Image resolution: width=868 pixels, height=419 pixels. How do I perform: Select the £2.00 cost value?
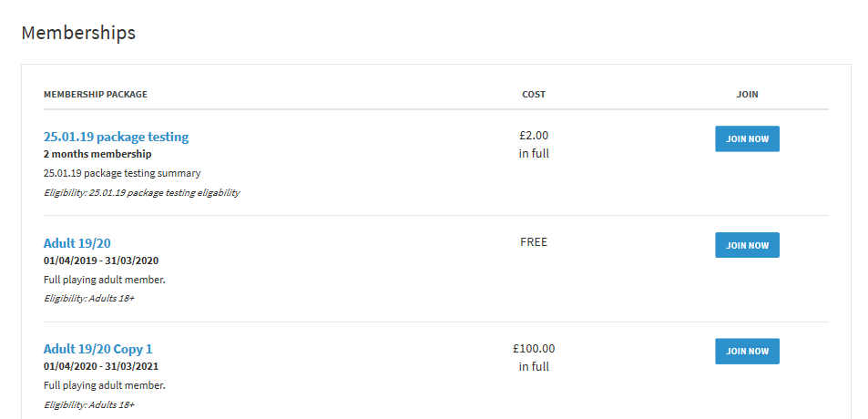(x=534, y=136)
